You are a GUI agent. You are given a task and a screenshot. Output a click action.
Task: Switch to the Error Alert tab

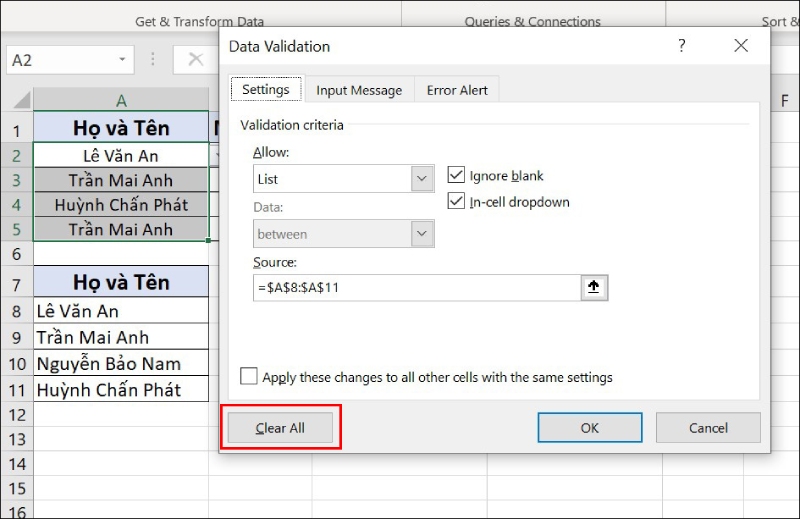point(457,90)
